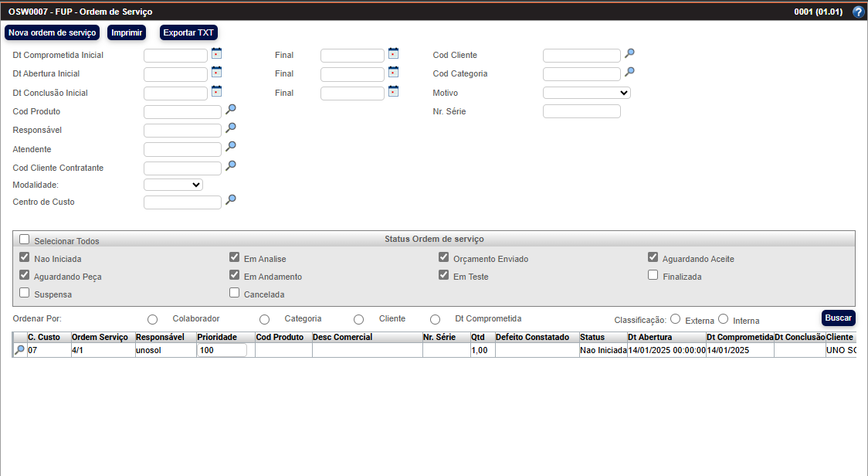Open Centro de Custo lookup icon
Screen dimensions: 868x476
click(230, 200)
